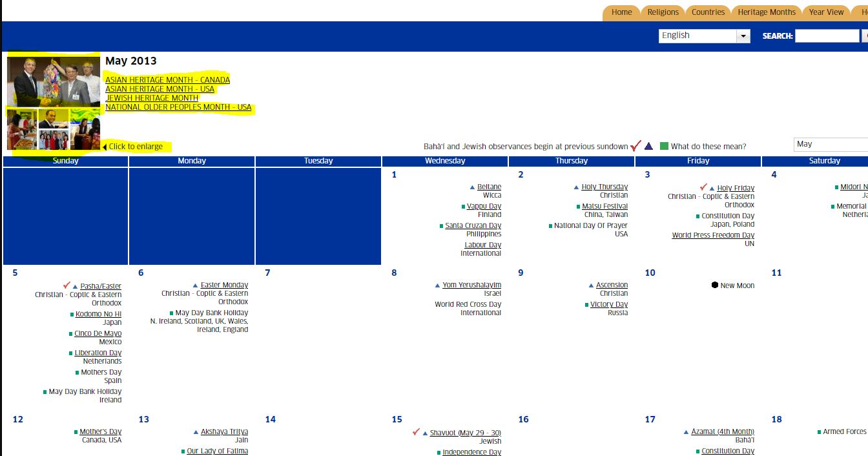Click the green square beside Vappu Day

(463, 207)
